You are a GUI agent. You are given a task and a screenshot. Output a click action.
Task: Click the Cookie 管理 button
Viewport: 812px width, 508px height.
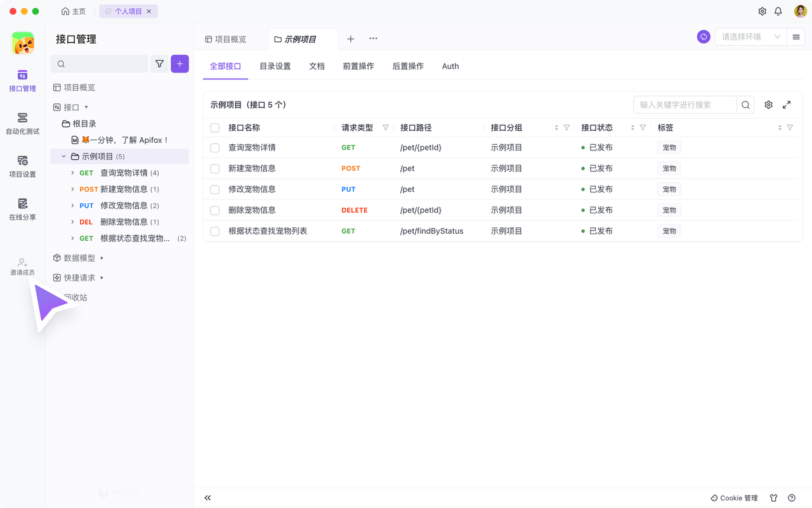(x=734, y=498)
